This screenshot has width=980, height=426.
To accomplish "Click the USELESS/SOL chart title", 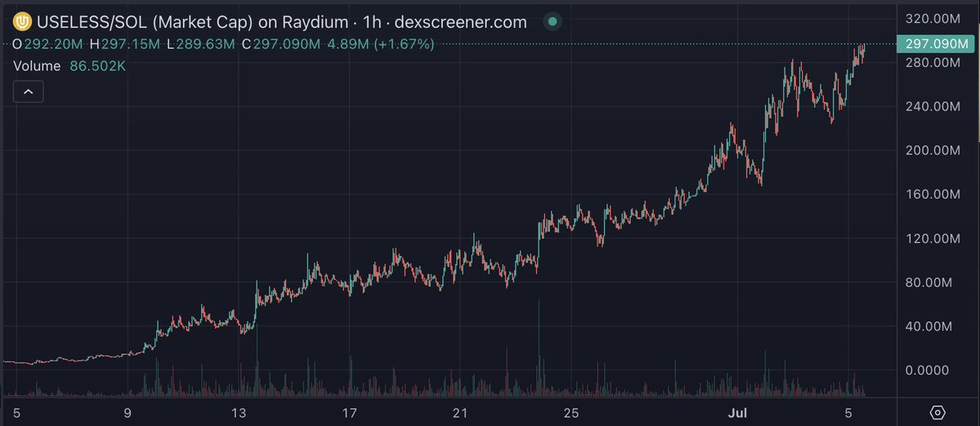I will pyautogui.click(x=282, y=23).
